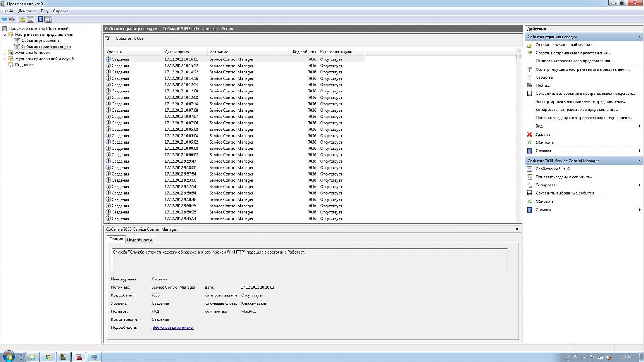Image resolution: width=644 pixels, height=362 pixels.
Task: Open the network signal tray icon
Action: tap(600, 357)
